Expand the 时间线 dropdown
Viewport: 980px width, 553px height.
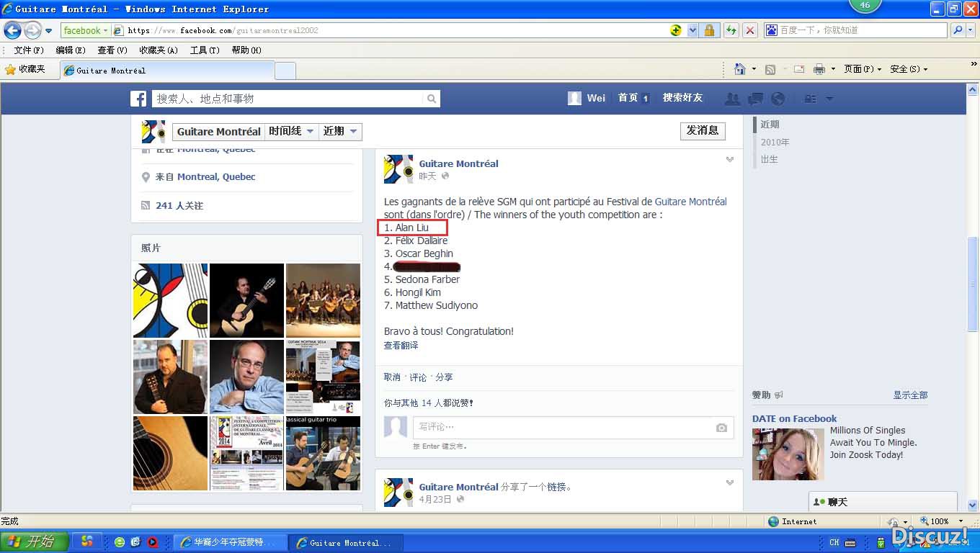(310, 131)
